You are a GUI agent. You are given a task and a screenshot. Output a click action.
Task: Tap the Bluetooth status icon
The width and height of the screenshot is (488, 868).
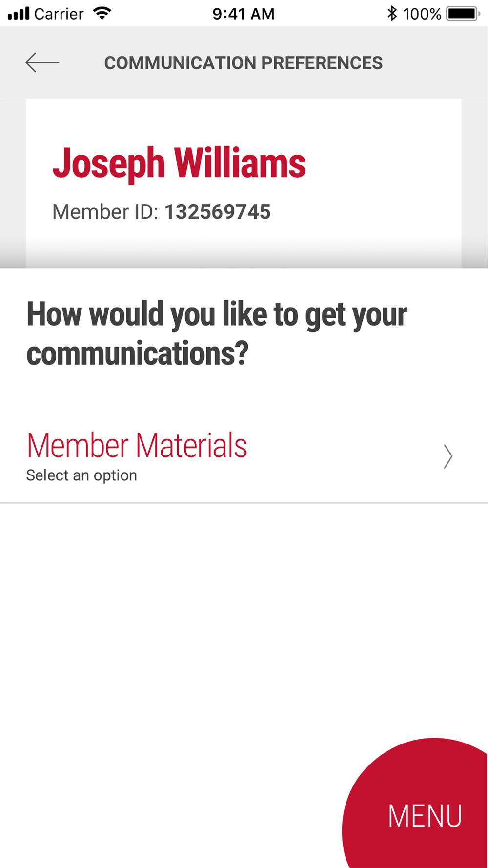pos(392,13)
